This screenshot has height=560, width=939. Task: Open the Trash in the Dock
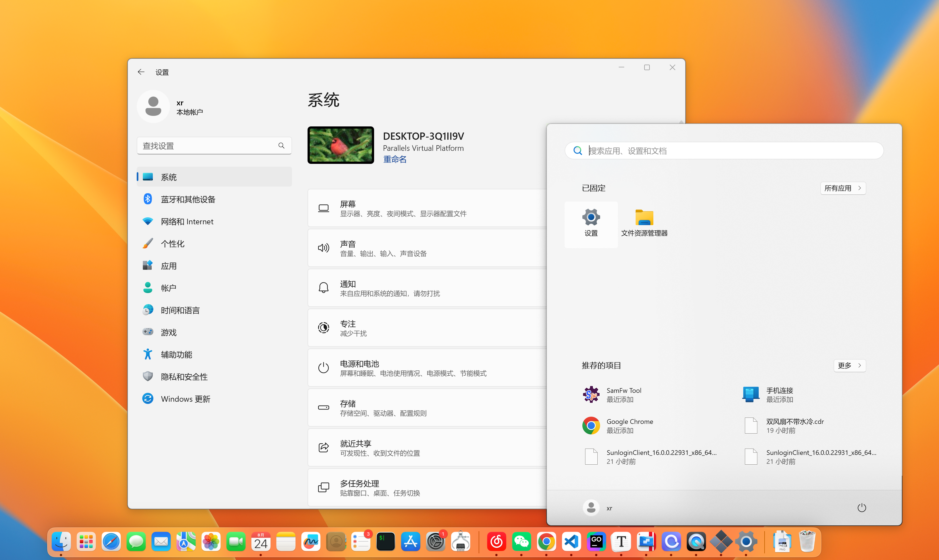coord(807,541)
